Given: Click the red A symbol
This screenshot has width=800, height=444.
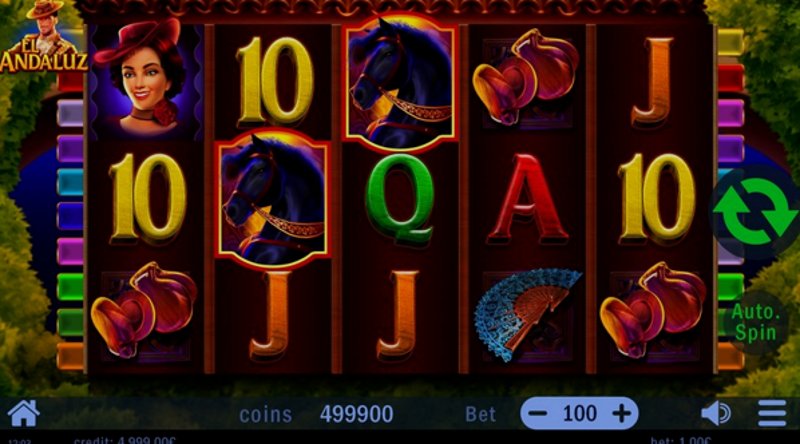Looking at the screenshot, I should point(527,200).
